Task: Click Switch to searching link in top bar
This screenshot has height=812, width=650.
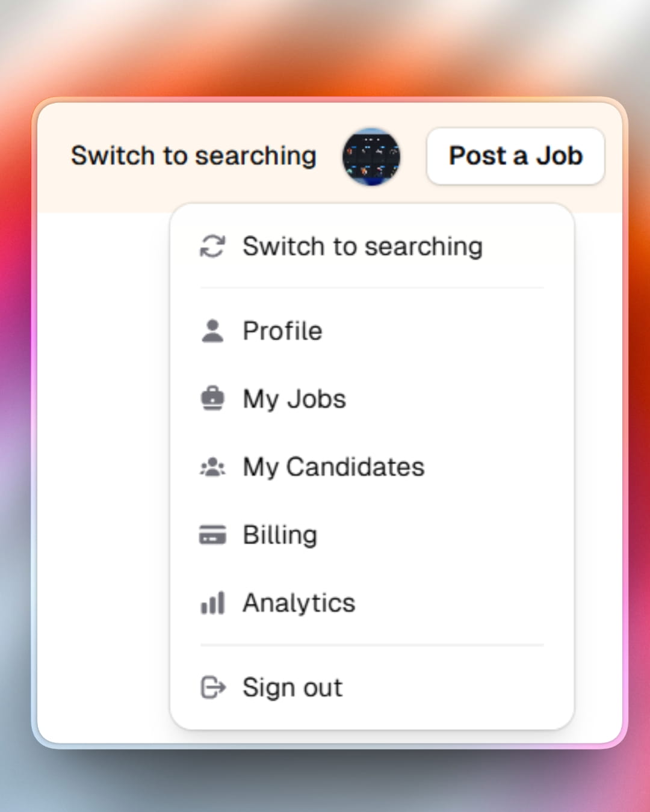Action: coord(193,156)
